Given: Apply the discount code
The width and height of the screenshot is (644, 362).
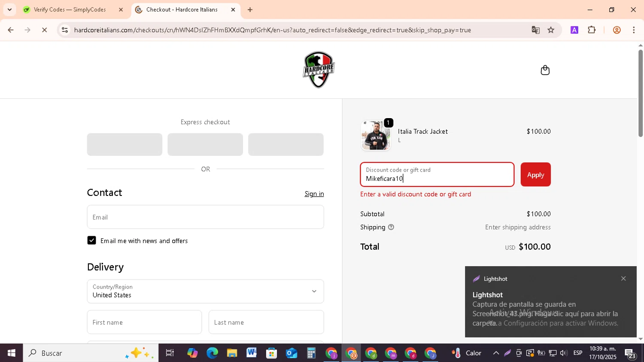Looking at the screenshot, I should pyautogui.click(x=535, y=174).
